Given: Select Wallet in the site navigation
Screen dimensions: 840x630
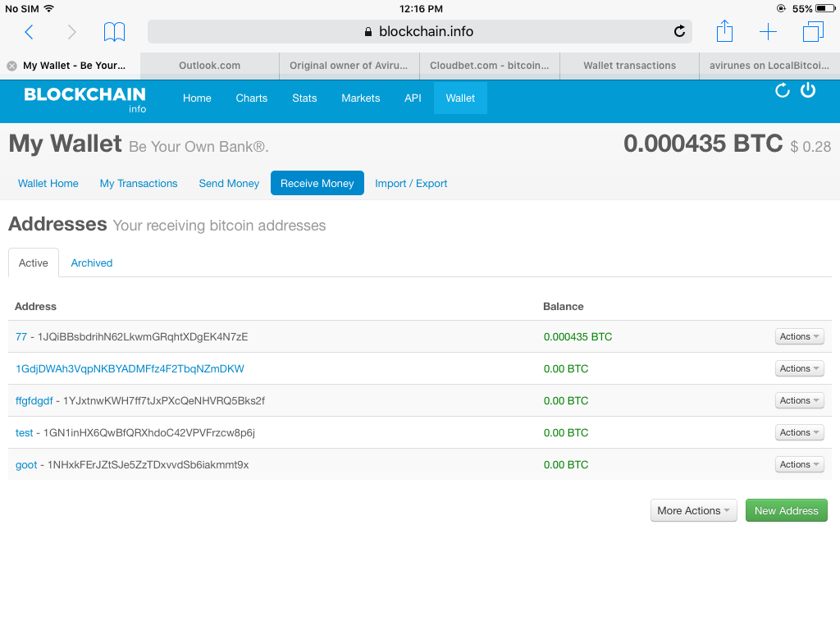Looking at the screenshot, I should [x=460, y=98].
